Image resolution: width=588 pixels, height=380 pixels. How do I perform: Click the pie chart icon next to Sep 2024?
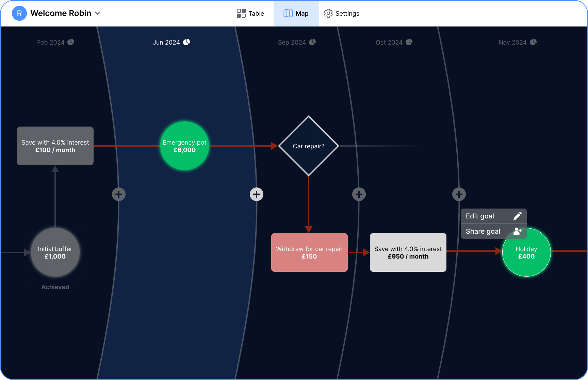pos(312,42)
